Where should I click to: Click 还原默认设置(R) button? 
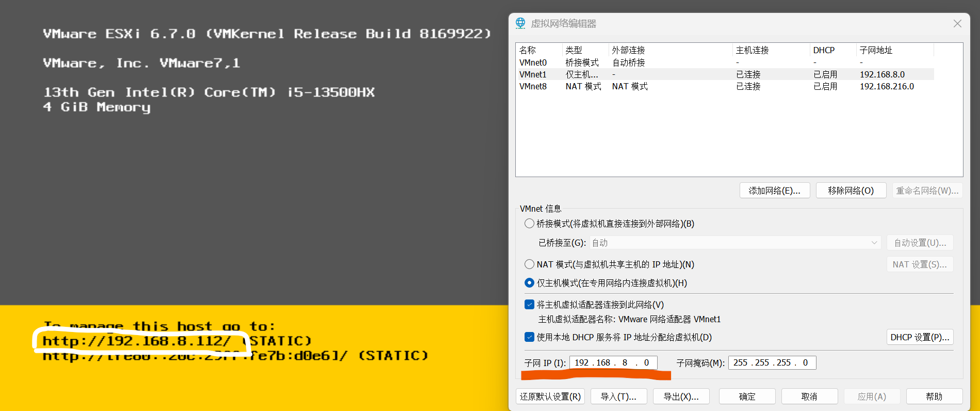pos(550,397)
